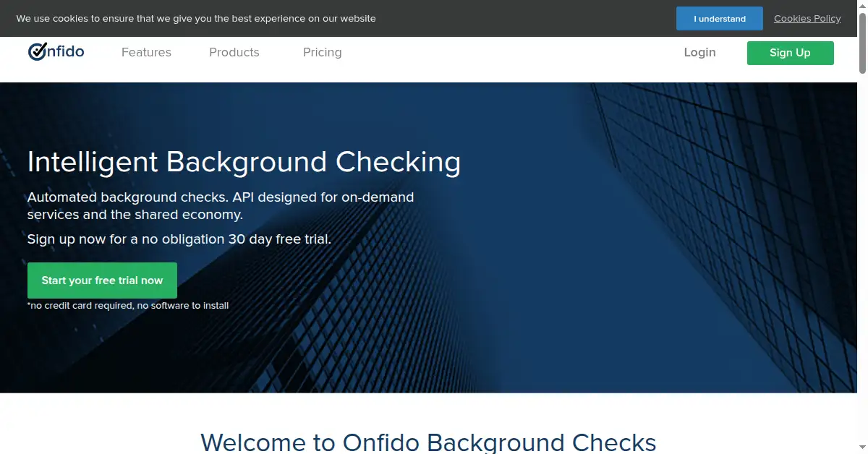Viewport: 868px width, 454px height.
Task: Open the Features menu item
Action: coord(146,52)
